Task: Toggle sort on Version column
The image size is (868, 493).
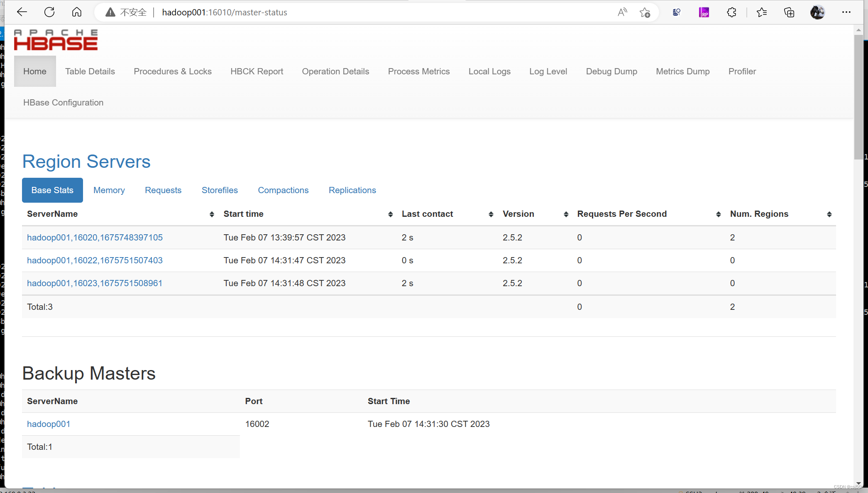Action: point(565,214)
